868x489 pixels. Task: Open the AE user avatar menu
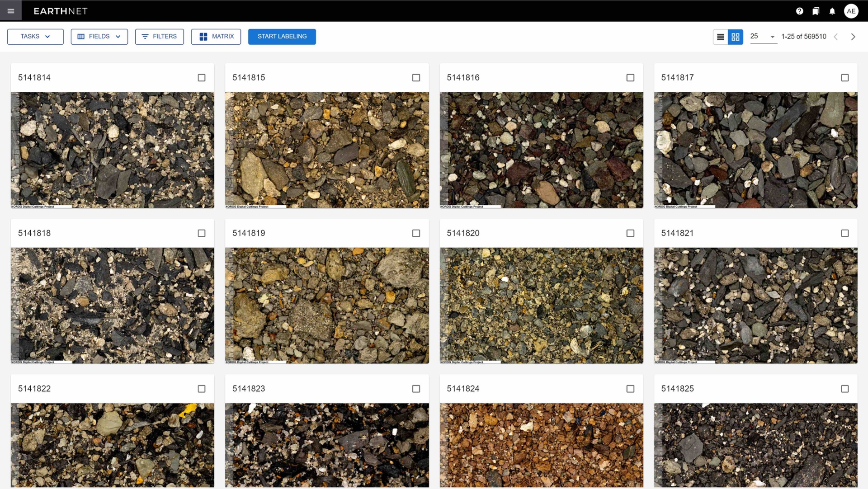pyautogui.click(x=851, y=11)
